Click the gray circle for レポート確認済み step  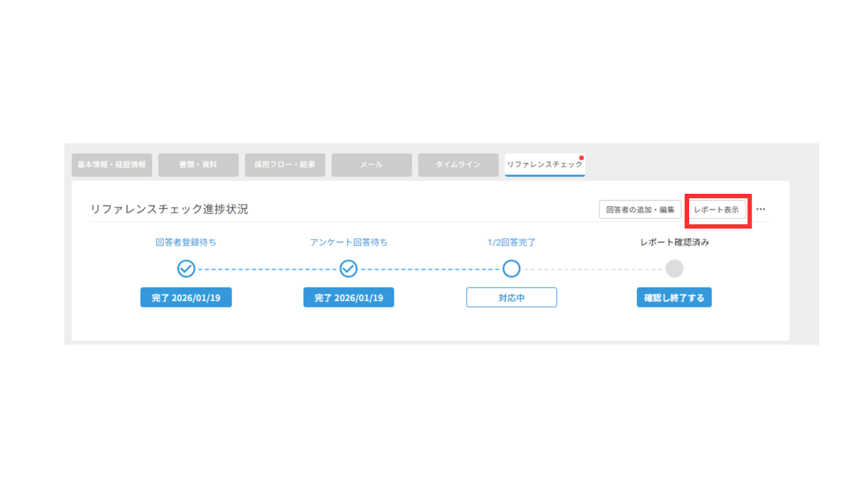pyautogui.click(x=674, y=268)
